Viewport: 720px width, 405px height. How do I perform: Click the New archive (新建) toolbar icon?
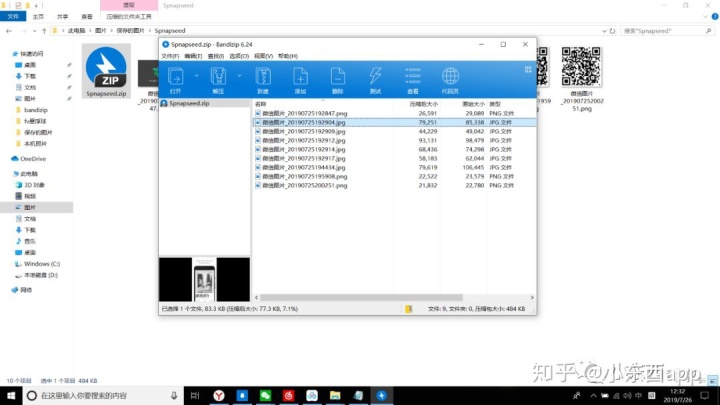[x=263, y=80]
